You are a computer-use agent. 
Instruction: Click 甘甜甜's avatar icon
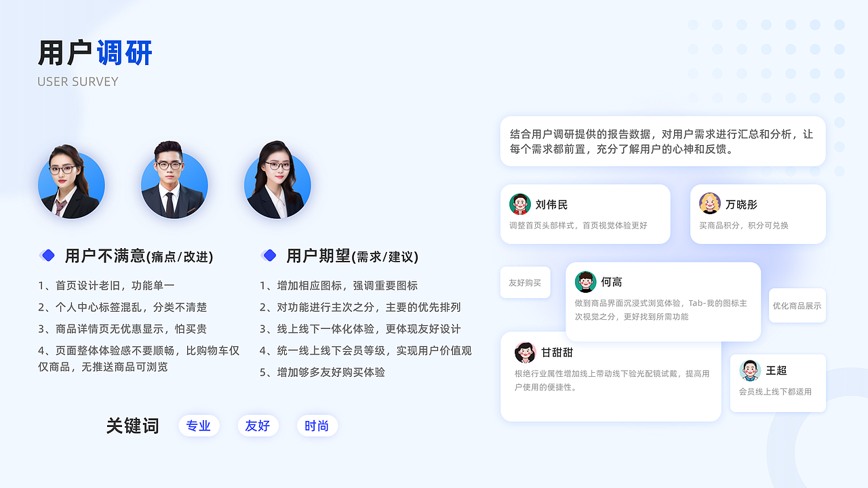tap(525, 352)
